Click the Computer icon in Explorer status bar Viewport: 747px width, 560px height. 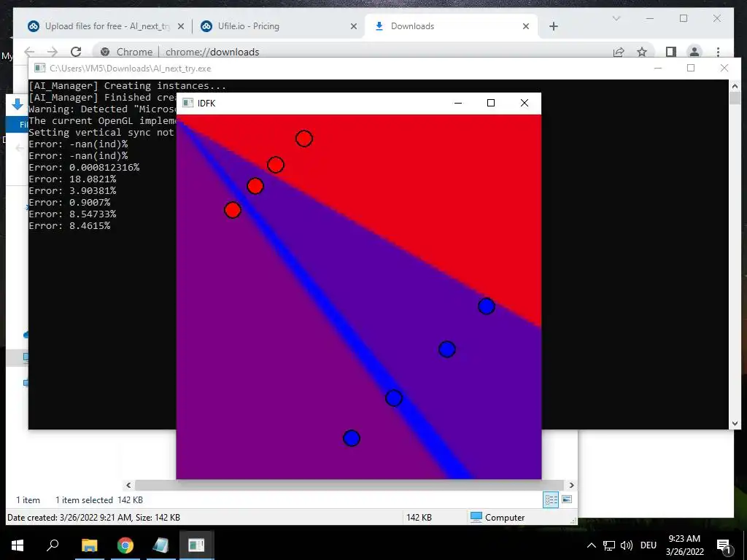pyautogui.click(x=476, y=517)
